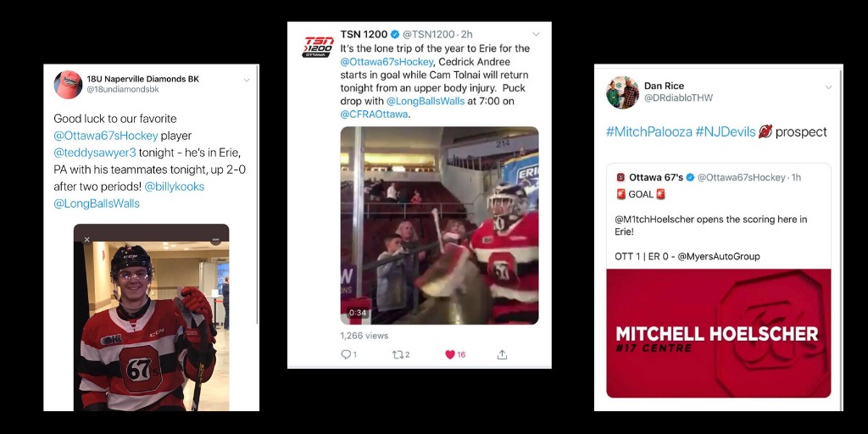Open the @CFRAOttawa mention link

click(x=374, y=114)
